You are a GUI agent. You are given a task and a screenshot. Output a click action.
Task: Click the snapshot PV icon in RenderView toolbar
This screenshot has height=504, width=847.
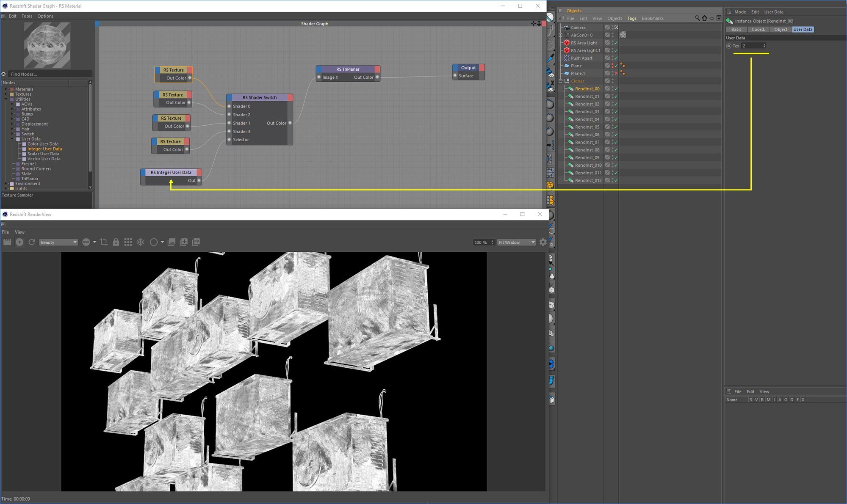tap(196, 242)
